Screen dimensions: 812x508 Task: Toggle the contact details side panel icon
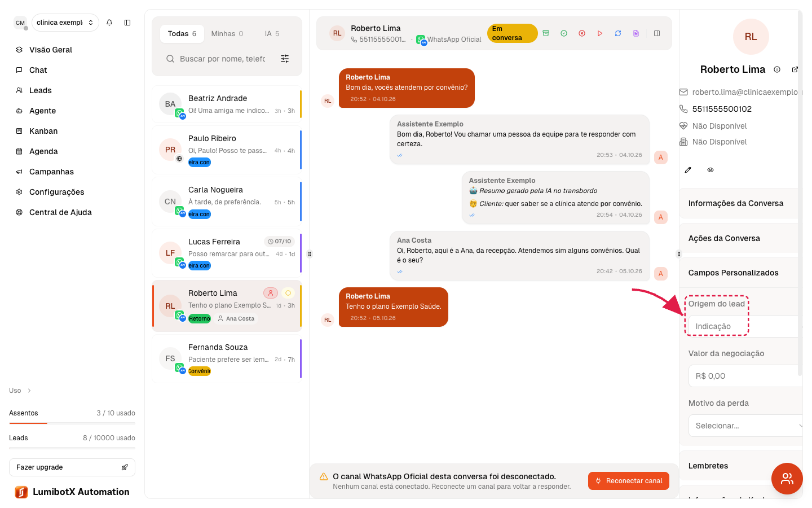tap(657, 33)
